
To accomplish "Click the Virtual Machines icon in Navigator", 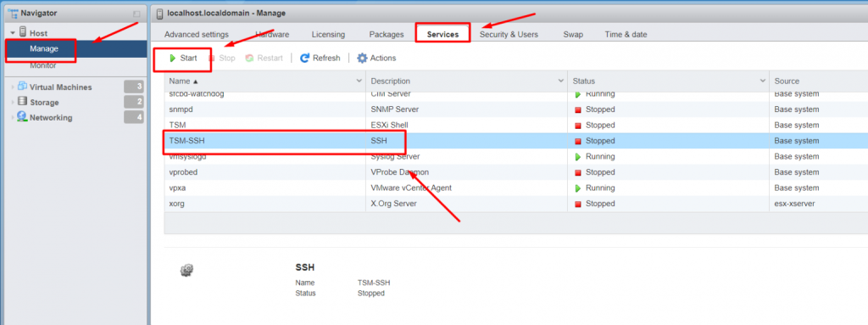I will [22, 86].
